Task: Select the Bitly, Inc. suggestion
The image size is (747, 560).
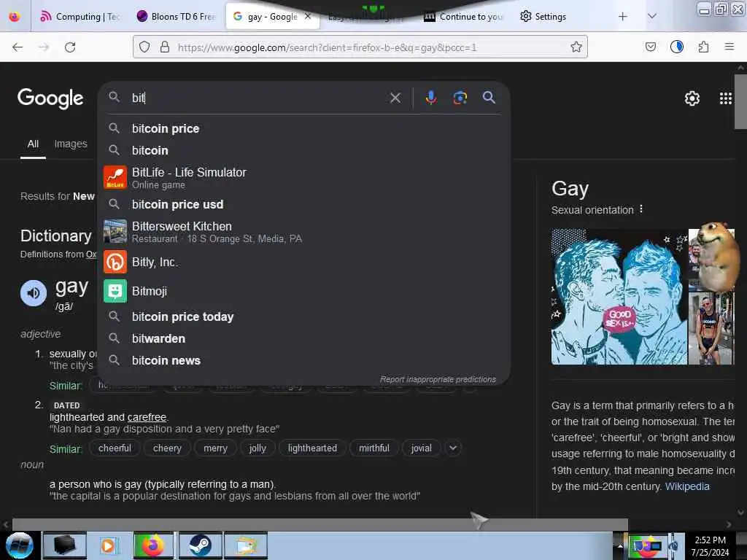Action: pyautogui.click(x=303, y=262)
